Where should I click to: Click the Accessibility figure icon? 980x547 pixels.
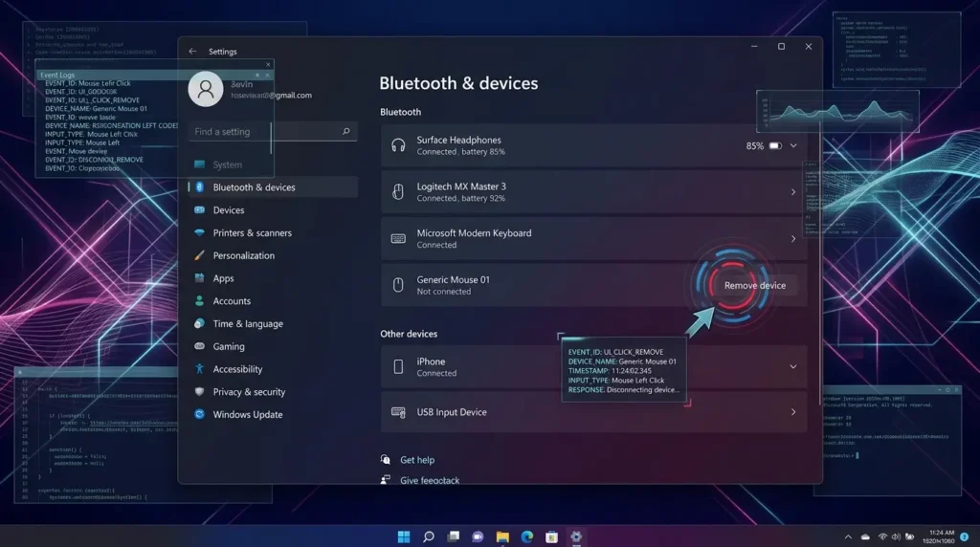point(199,369)
